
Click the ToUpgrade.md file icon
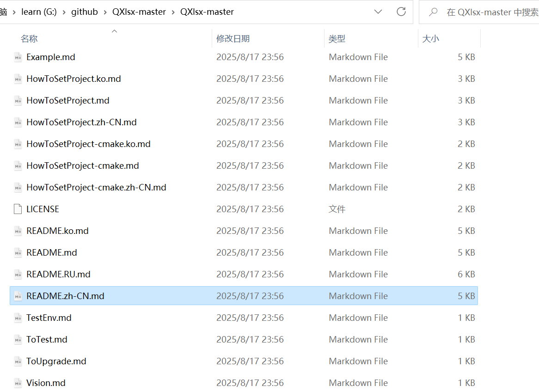[x=18, y=361]
